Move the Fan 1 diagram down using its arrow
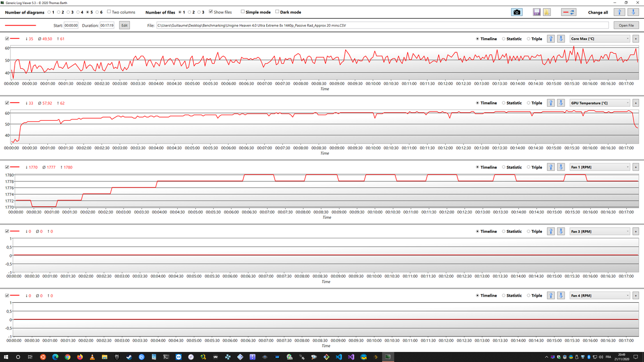 point(560,167)
